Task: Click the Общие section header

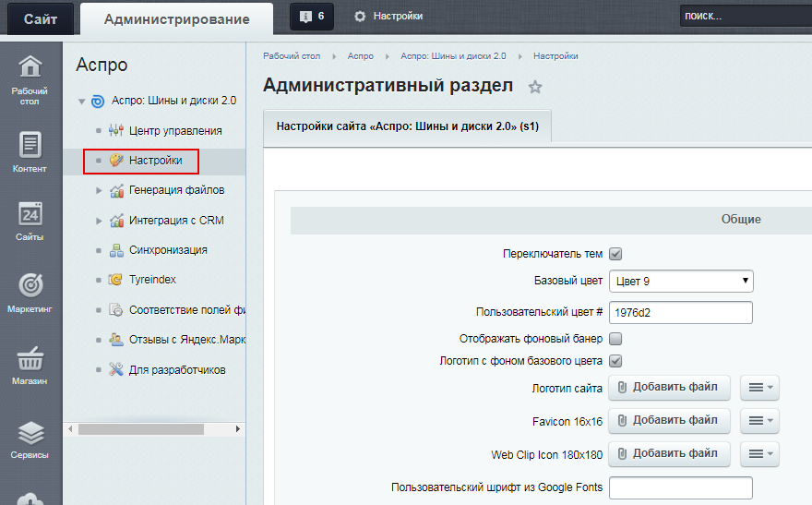Action: [x=741, y=220]
